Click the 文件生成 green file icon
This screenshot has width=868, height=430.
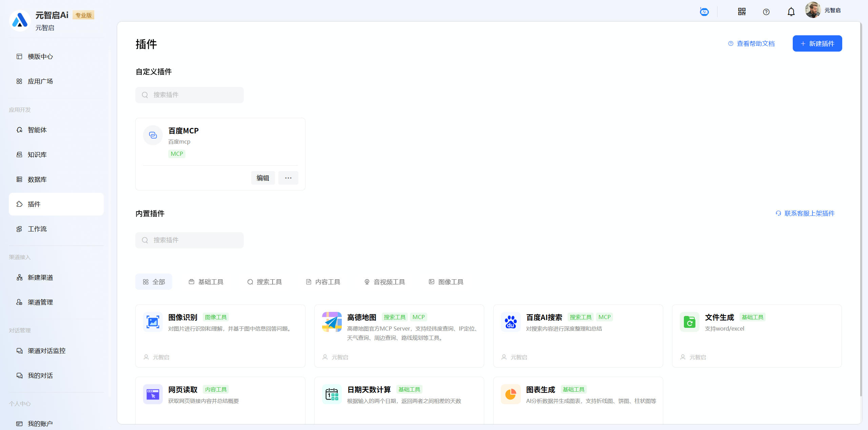(x=689, y=322)
